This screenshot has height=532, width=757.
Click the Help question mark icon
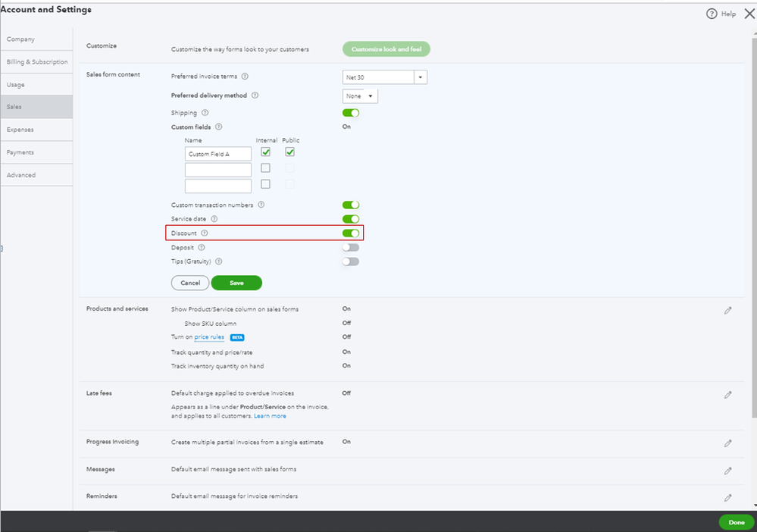pos(711,14)
